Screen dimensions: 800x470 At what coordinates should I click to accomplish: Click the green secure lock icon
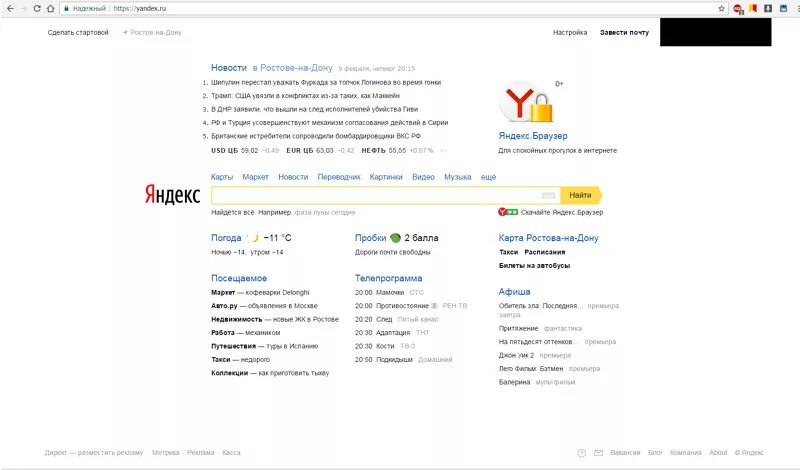click(x=66, y=9)
